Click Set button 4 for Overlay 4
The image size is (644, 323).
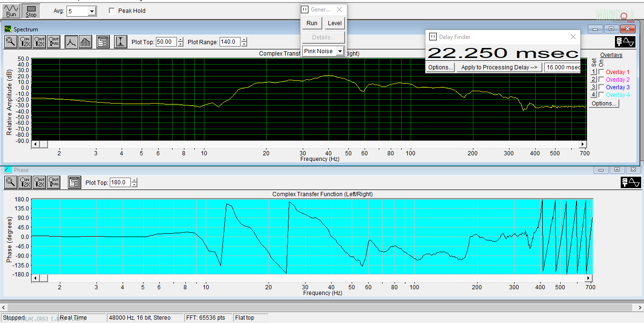coord(593,95)
